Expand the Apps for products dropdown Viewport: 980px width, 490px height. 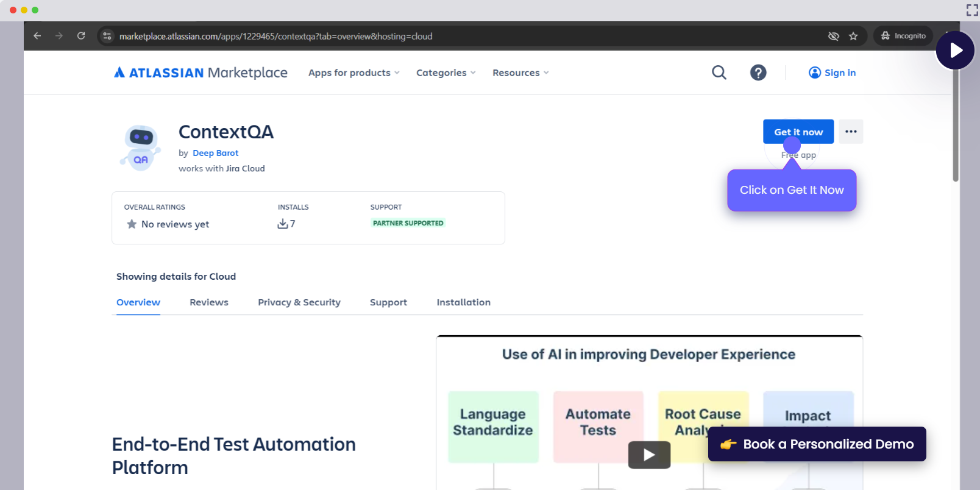(353, 73)
